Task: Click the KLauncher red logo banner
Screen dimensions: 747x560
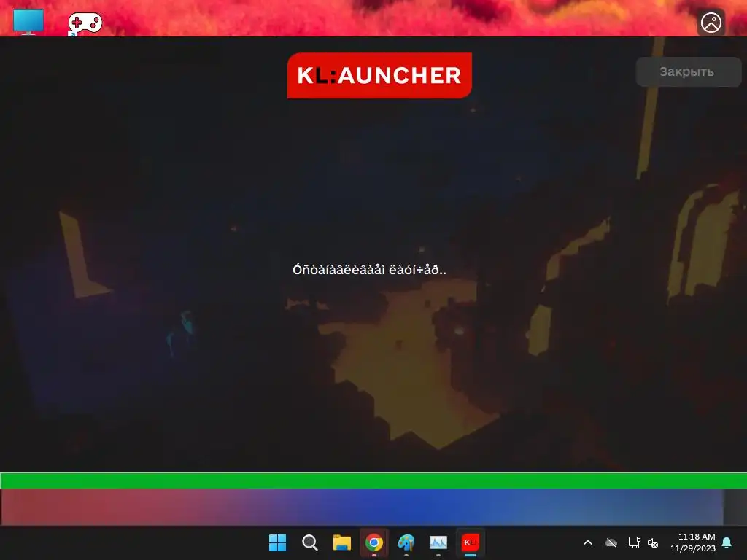Action: pos(379,76)
